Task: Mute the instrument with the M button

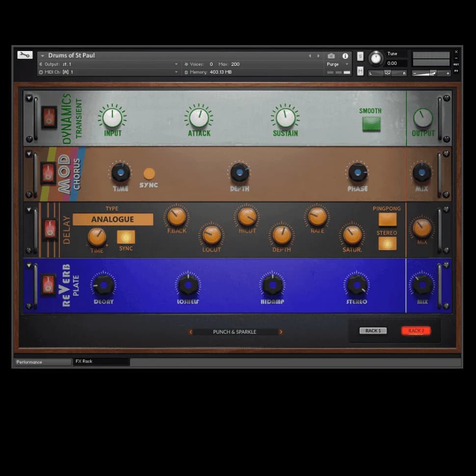Action: pyautogui.click(x=360, y=72)
